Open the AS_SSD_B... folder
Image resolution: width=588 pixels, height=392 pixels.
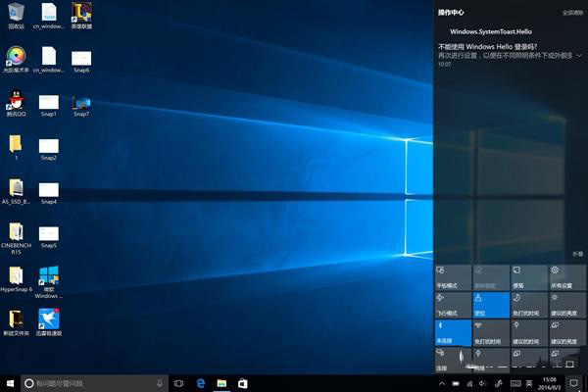tap(16, 191)
